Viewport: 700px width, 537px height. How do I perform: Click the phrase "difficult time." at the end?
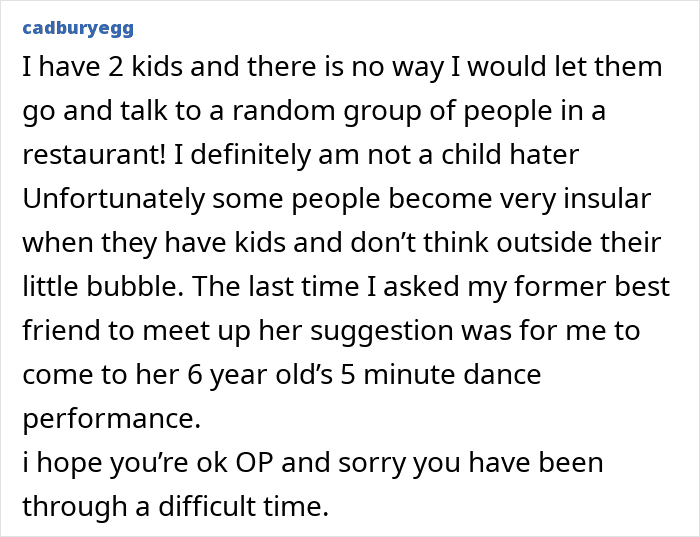[244, 506]
